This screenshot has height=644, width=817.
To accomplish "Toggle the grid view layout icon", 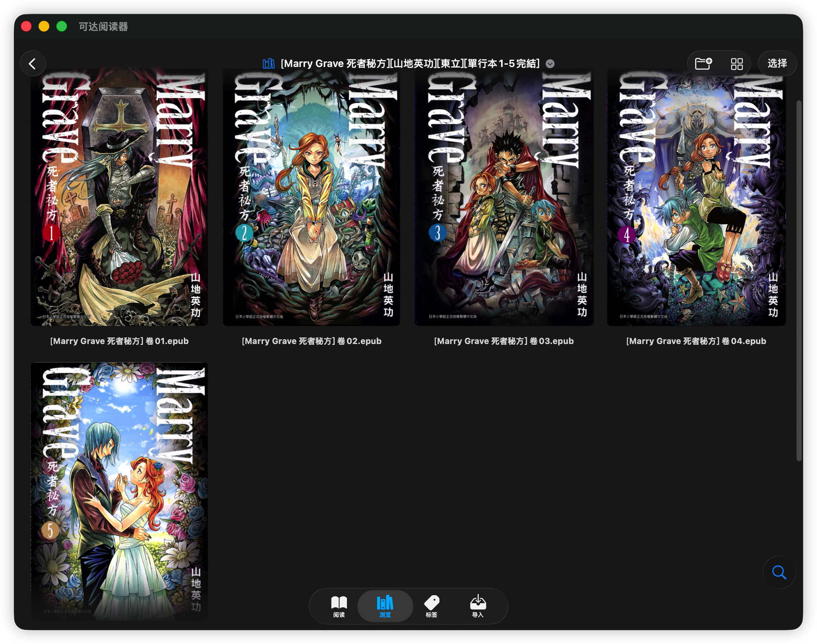I will click(736, 64).
